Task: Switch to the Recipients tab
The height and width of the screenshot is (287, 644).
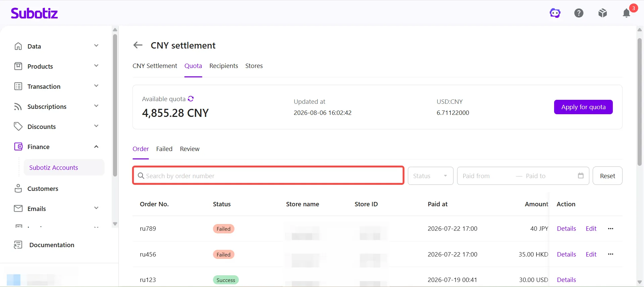Action: pos(224,66)
